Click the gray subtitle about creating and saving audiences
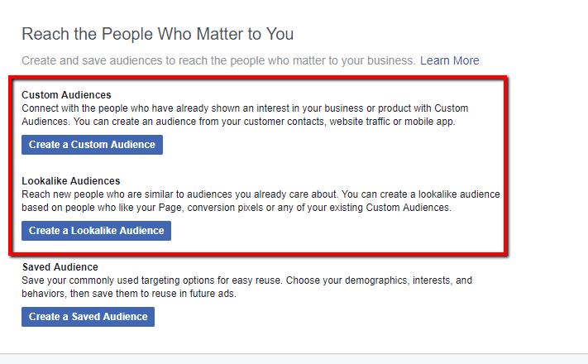This screenshot has width=588, height=364. coord(218,60)
